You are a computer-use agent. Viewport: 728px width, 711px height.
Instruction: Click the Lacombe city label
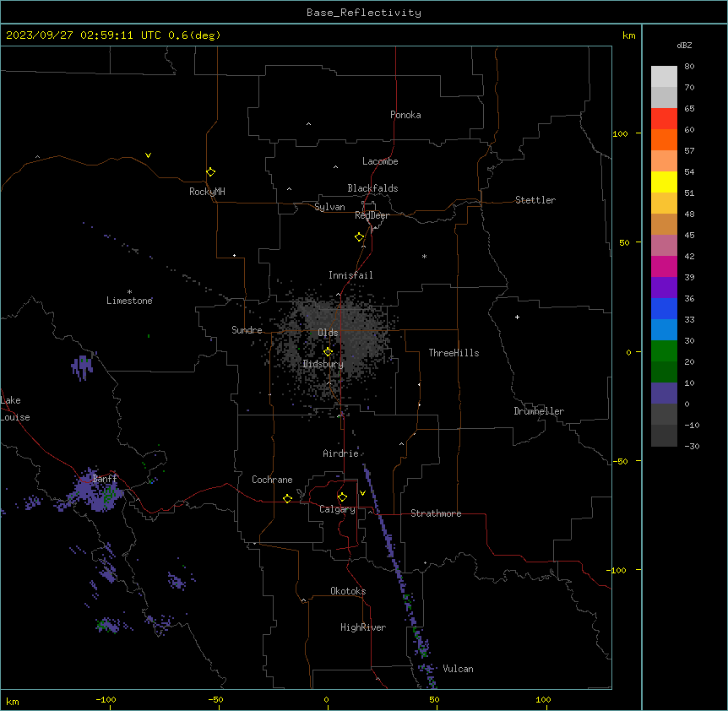tap(380, 161)
